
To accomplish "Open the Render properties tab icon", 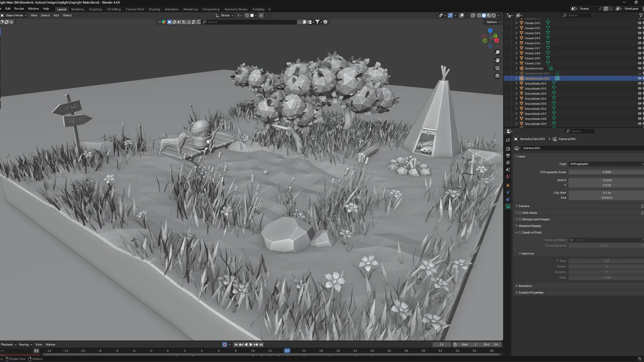I will [508, 148].
